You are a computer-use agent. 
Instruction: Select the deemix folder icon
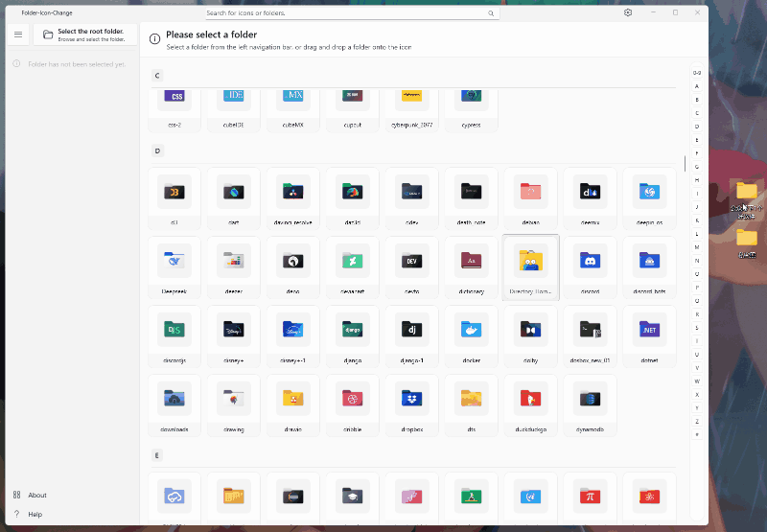(x=590, y=198)
